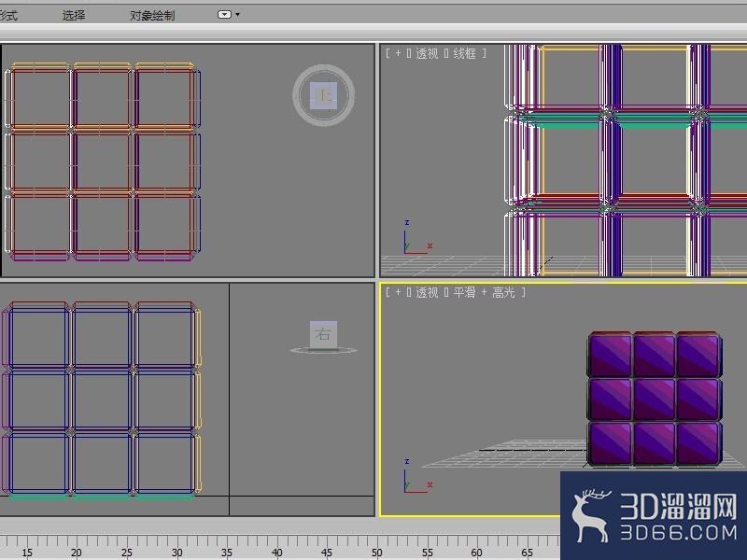Screen dimensions: 747x560
Task: Open the 线框 shading menu label
Action: 464,53
